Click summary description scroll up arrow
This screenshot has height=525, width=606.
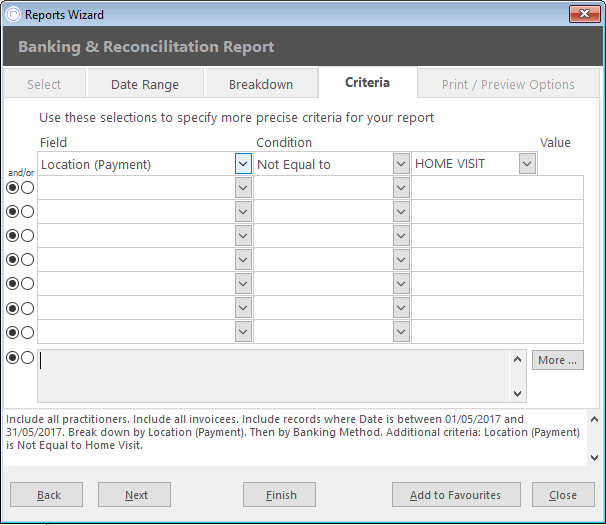point(594,419)
